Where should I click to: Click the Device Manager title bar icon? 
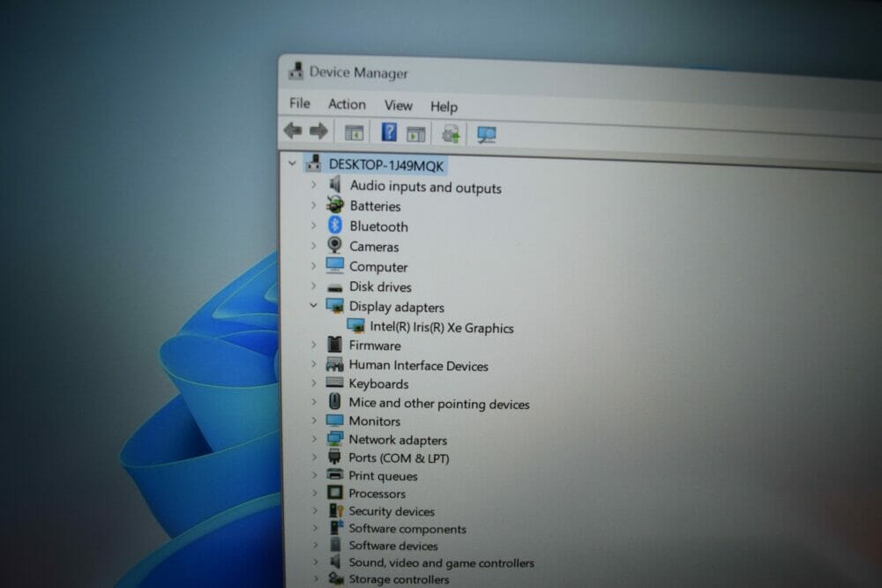pos(295,71)
